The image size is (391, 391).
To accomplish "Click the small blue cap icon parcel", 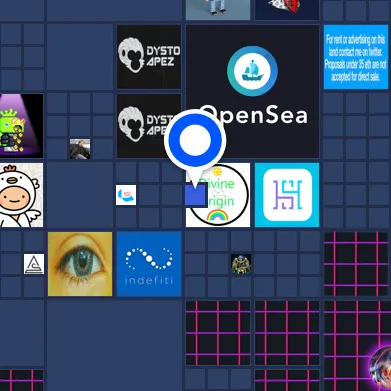I will [x=126, y=195].
